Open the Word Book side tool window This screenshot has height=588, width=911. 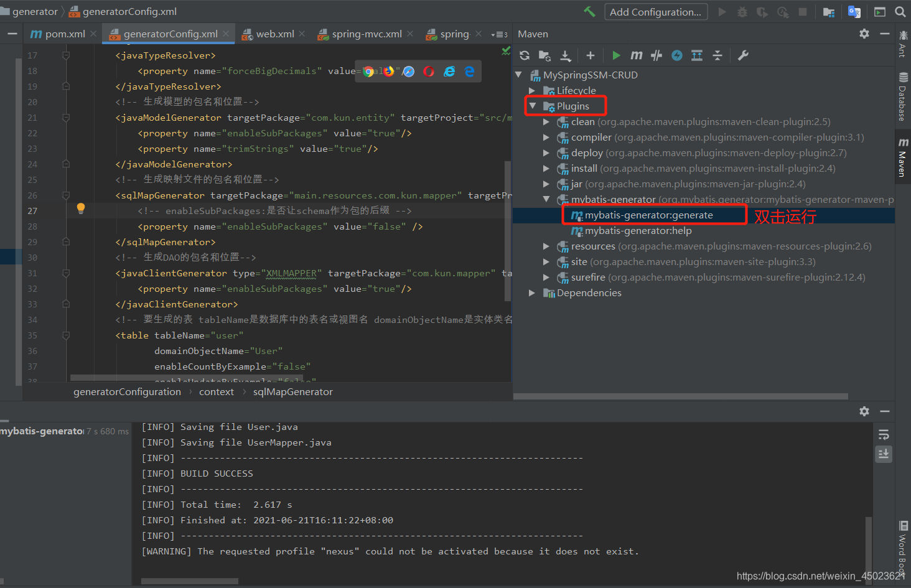click(902, 548)
